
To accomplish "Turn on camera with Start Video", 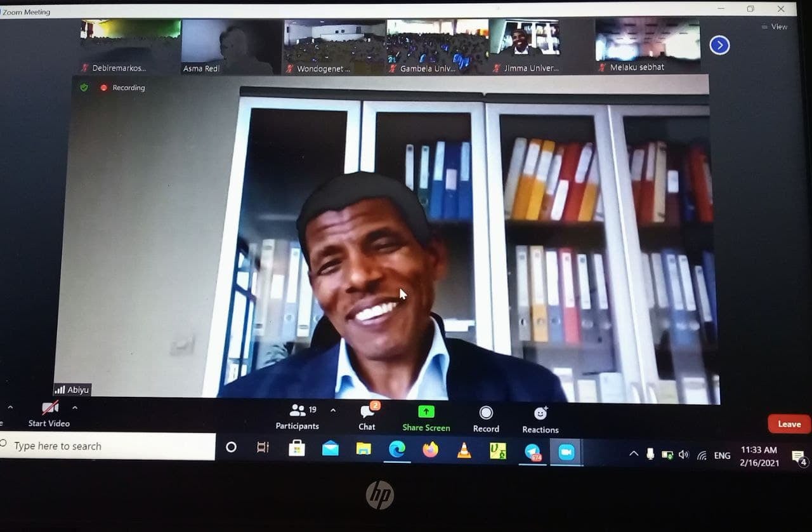I will 49,414.
